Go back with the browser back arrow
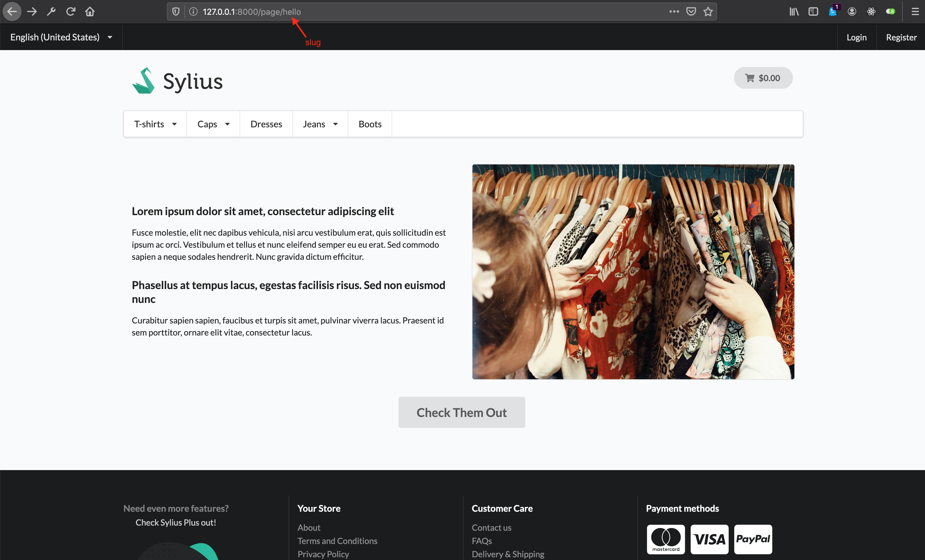 click(x=12, y=12)
